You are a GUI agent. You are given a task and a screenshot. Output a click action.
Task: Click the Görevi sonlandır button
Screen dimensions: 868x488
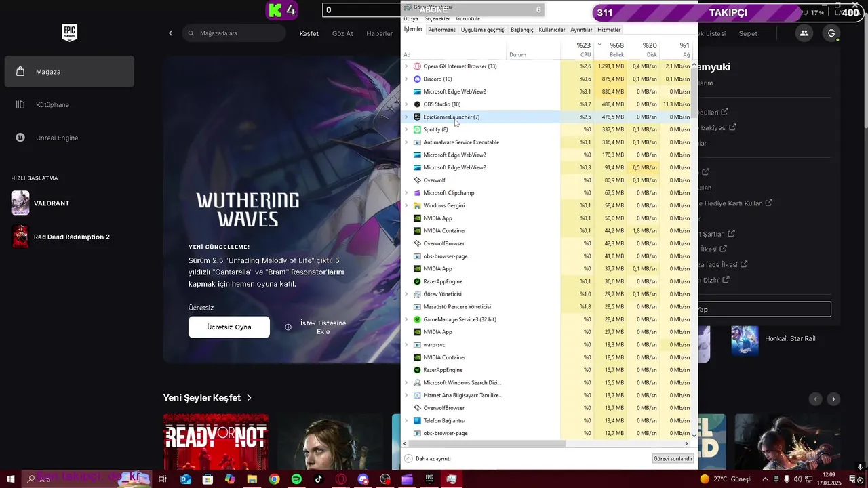click(x=673, y=459)
